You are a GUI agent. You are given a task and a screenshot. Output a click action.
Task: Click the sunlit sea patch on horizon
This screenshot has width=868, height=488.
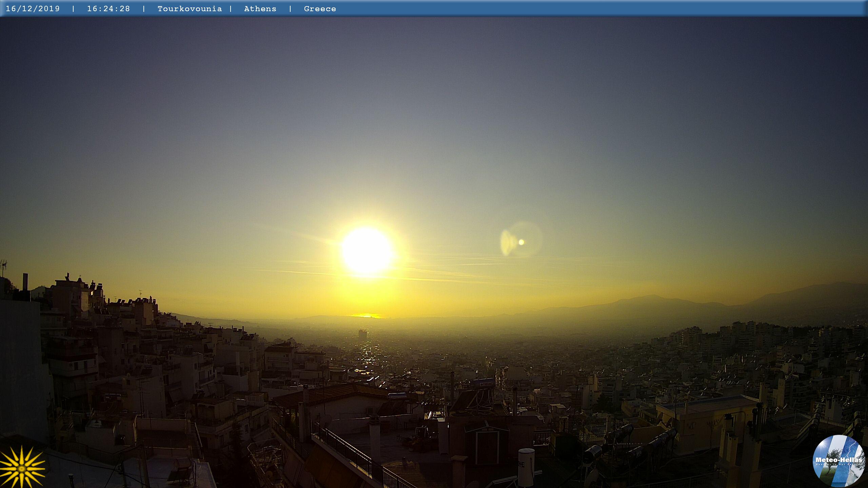click(x=367, y=316)
